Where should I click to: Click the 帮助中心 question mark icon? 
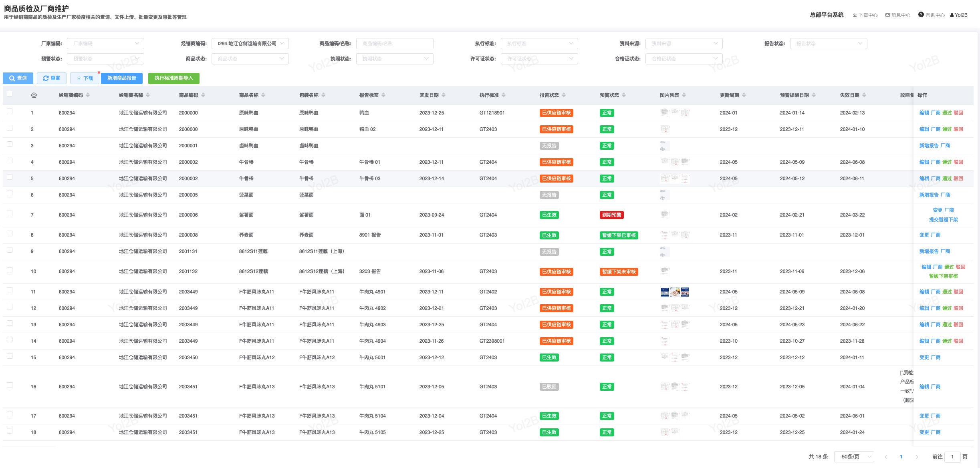tap(921, 15)
